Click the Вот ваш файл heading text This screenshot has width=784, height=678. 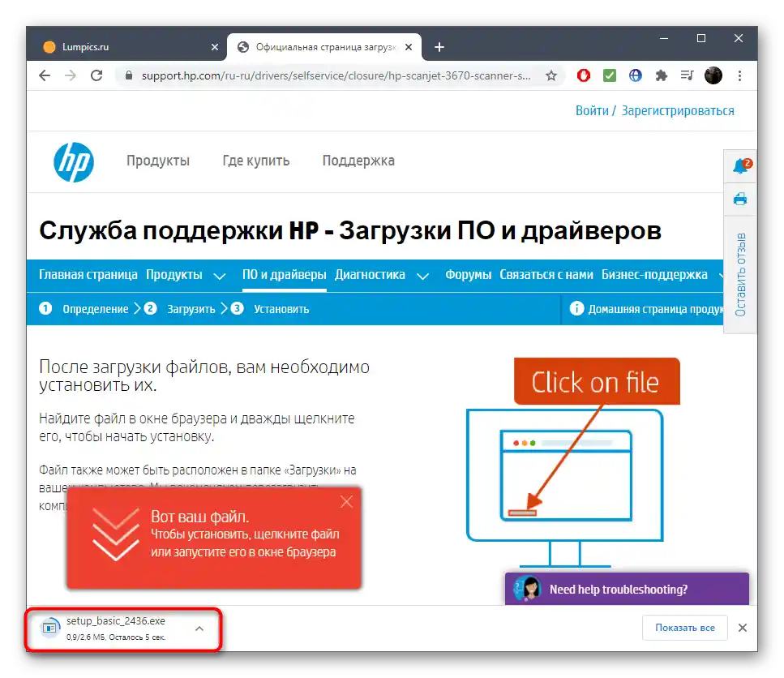point(199,517)
